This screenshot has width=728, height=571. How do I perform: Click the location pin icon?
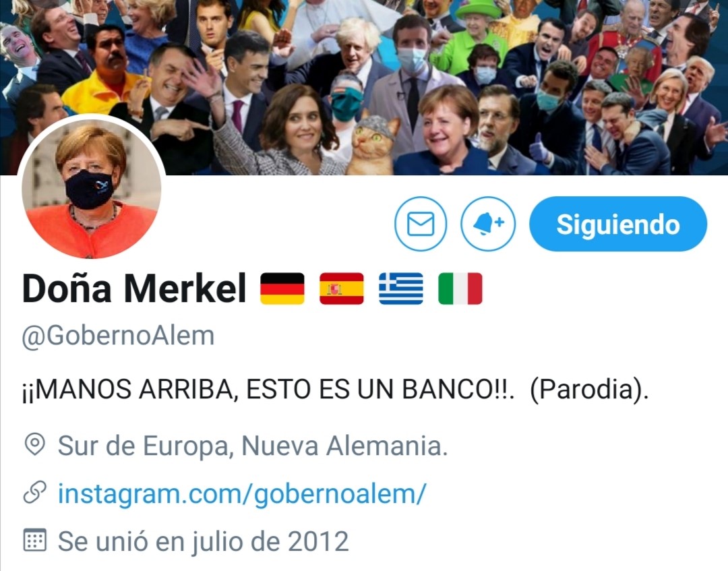coord(34,445)
